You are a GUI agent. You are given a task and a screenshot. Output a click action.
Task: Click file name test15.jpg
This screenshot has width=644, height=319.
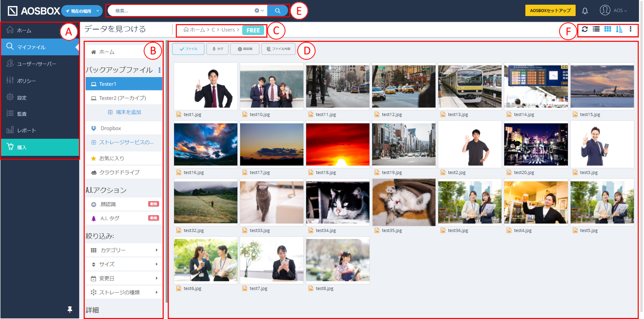pos(590,115)
